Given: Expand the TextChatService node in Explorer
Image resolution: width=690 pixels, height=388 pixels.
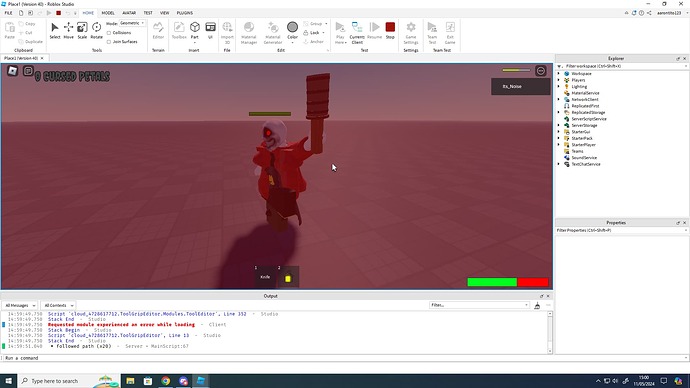Looking at the screenshot, I should [559, 164].
